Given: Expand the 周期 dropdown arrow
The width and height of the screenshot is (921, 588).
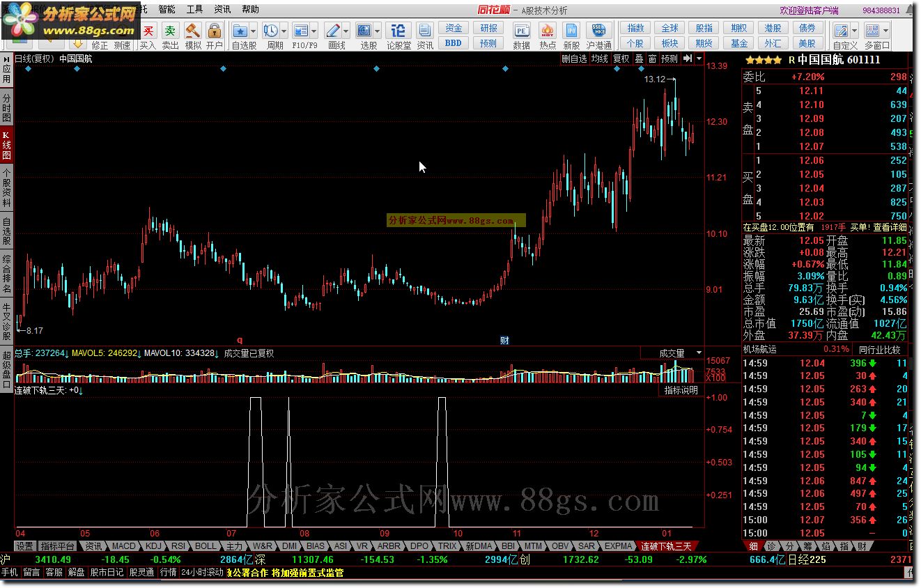Looking at the screenshot, I should (284, 31).
